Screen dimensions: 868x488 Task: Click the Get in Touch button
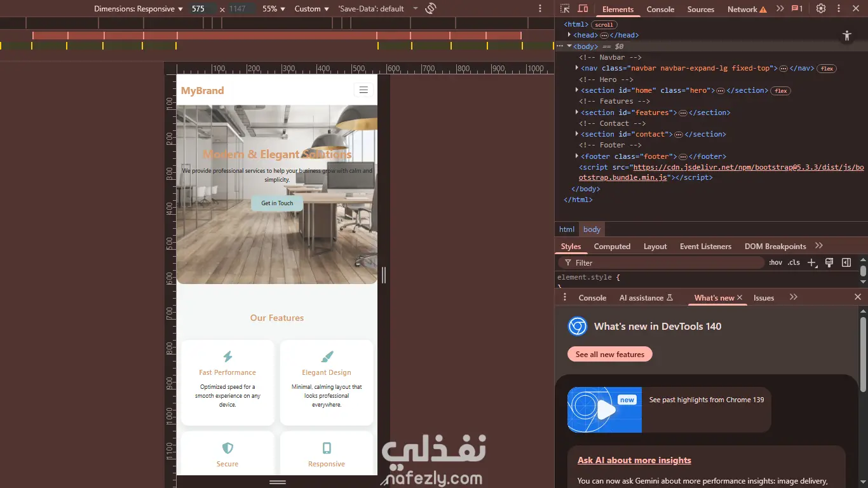tap(277, 203)
